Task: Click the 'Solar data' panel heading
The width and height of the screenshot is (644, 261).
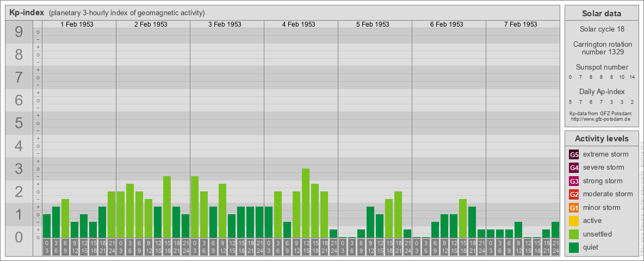Action: coord(601,14)
